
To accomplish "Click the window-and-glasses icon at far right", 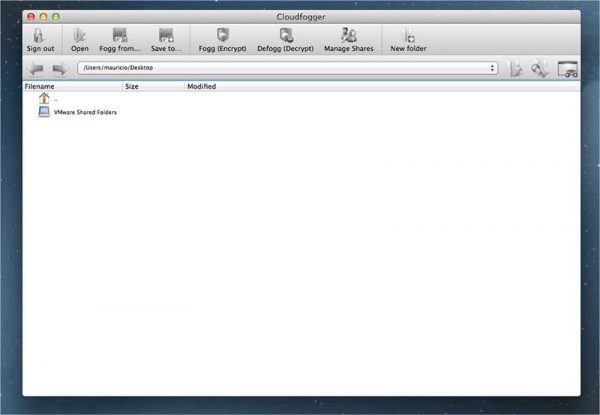I will [567, 69].
